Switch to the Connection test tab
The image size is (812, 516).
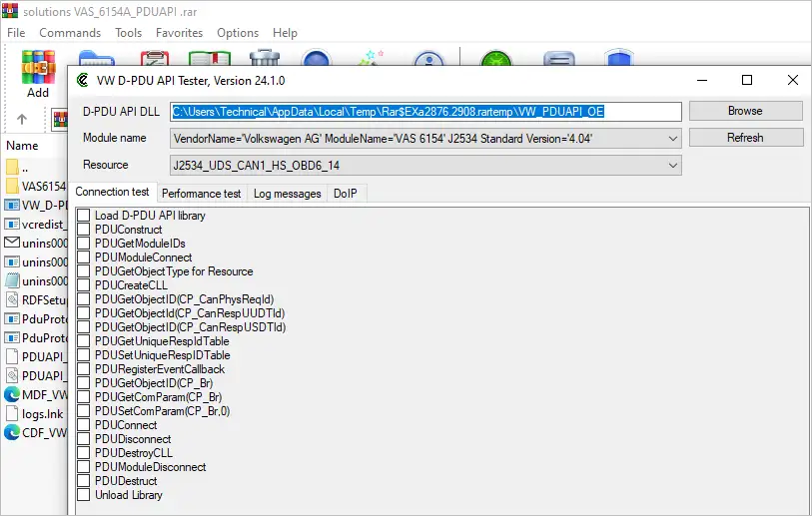point(113,192)
